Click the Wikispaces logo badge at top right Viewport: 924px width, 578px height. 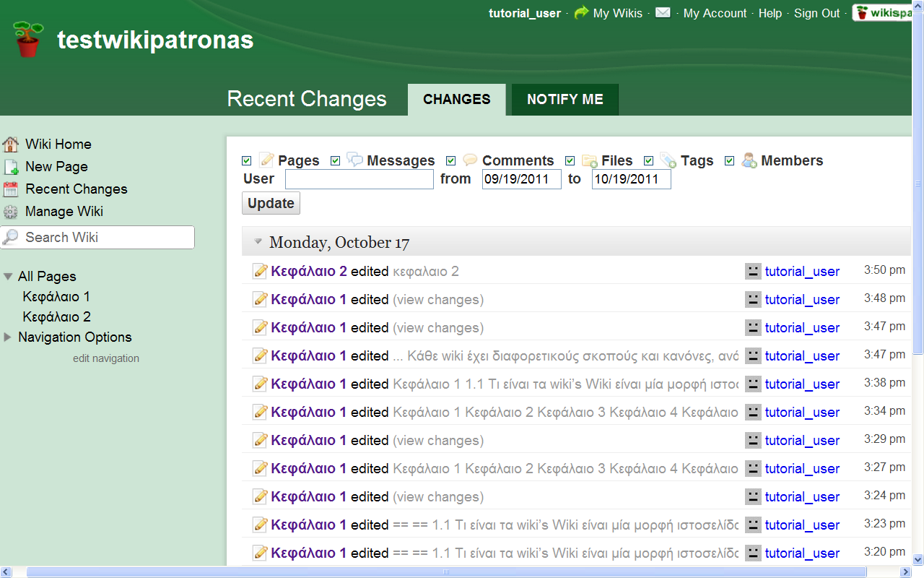click(882, 13)
